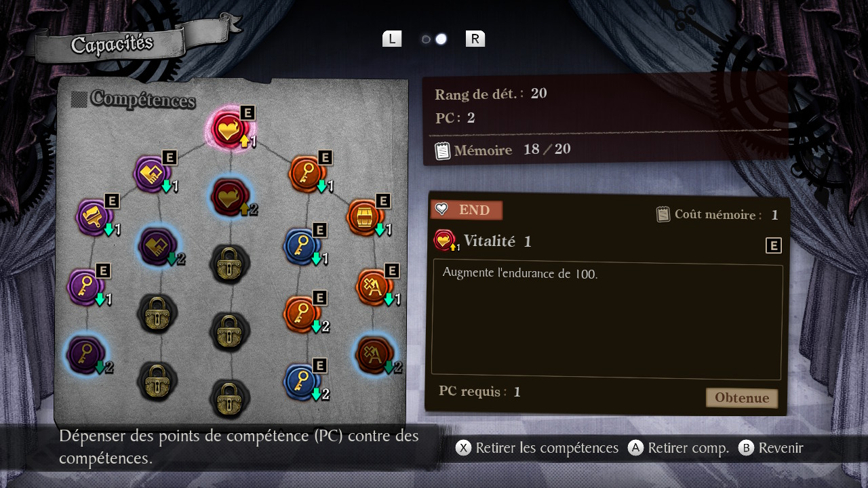The width and height of the screenshot is (868, 488).
Task: Select the dark purple key level 2 skill
Action: coord(86,354)
